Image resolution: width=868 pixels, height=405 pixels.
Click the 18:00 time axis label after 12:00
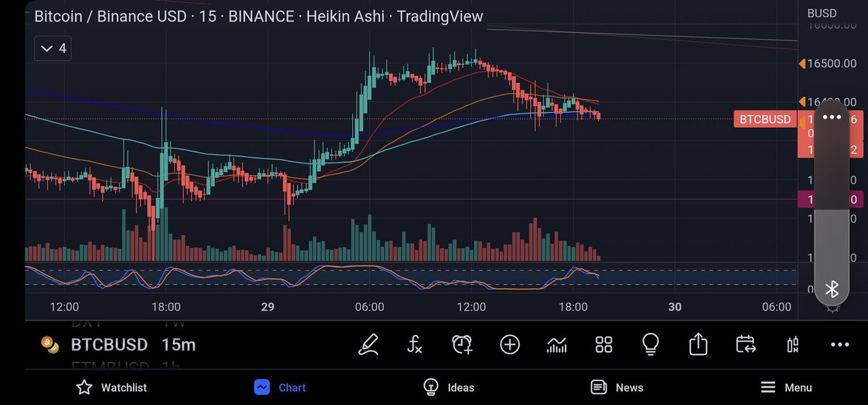(x=166, y=307)
